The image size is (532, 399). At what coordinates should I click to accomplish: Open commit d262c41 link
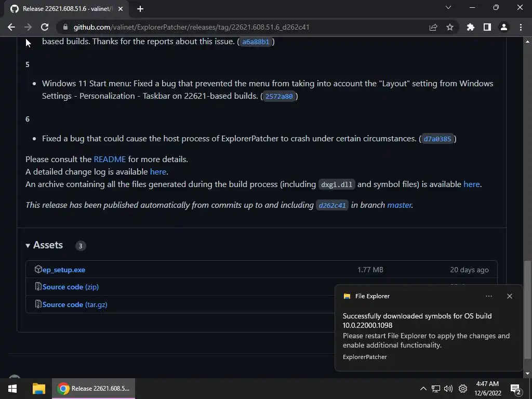tap(332, 205)
